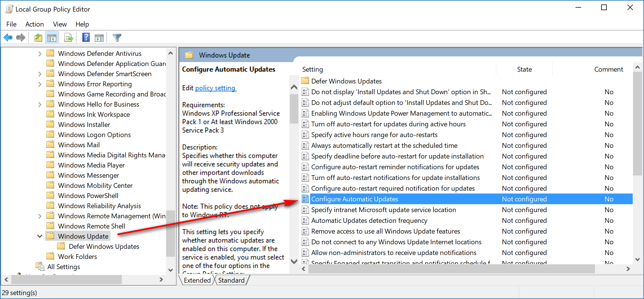The height and width of the screenshot is (299, 644).
Task: Click policy icon beside Specify active hours range
Action: pyautogui.click(x=305, y=135)
